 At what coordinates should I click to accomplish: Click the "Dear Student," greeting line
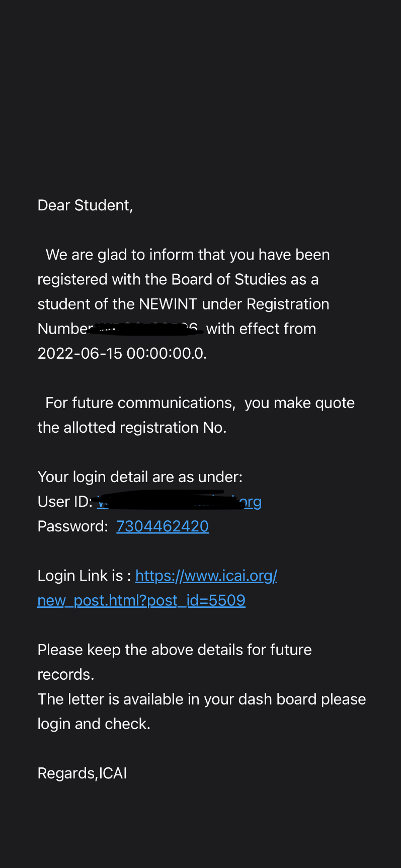click(85, 205)
